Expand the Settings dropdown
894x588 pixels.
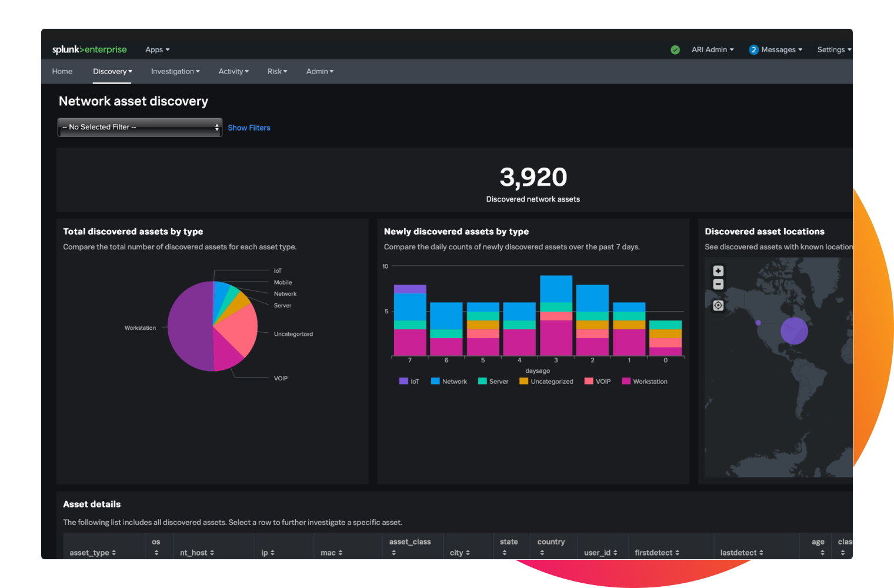tap(833, 49)
